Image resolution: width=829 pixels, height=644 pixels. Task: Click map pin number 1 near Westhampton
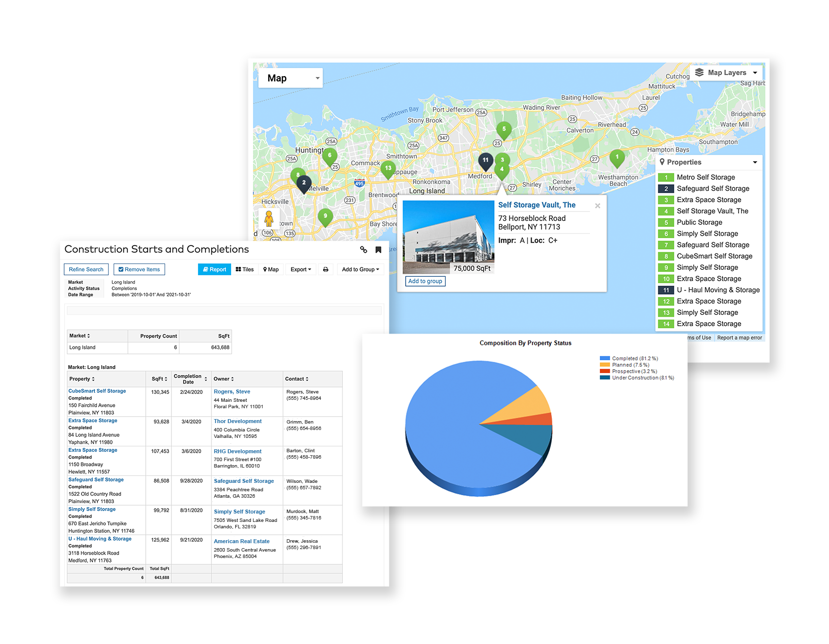point(617,157)
